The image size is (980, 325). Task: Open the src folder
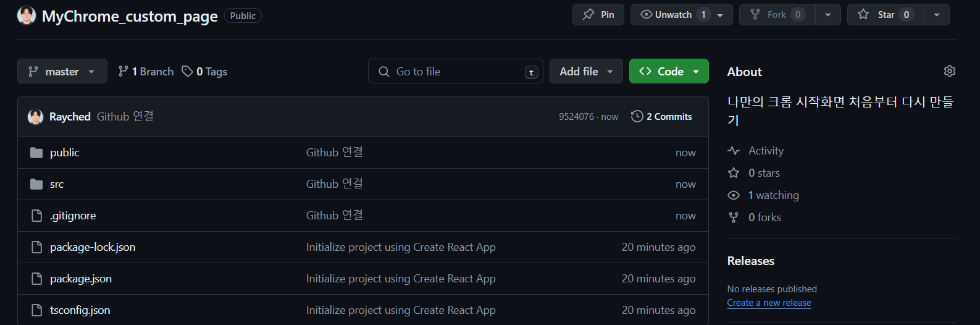point(57,184)
